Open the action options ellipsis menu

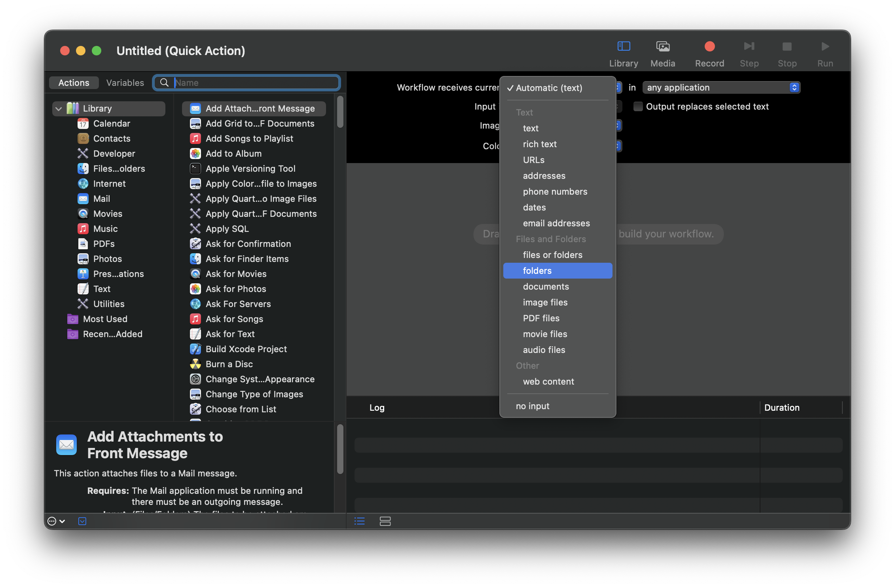56,521
